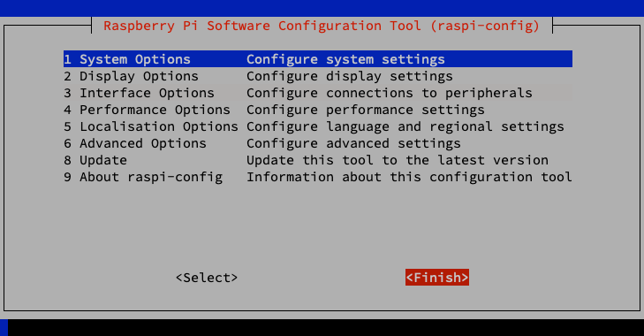Click 'Update this tool to the latest version'

pyautogui.click(x=398, y=160)
